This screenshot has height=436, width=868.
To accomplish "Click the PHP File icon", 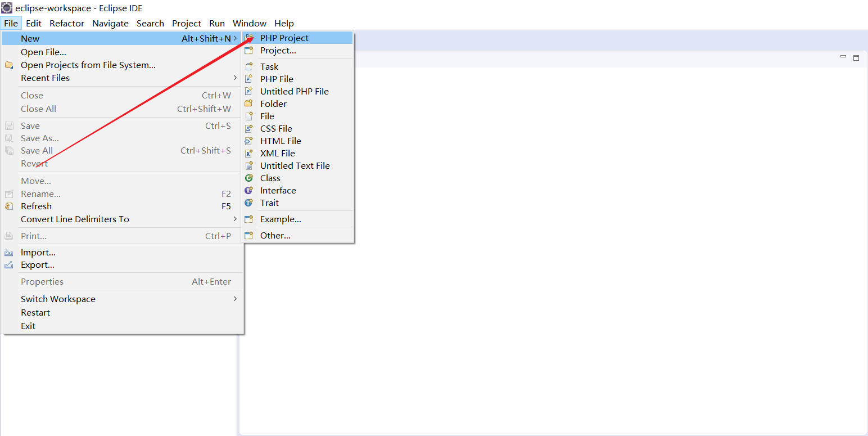I will [x=249, y=79].
